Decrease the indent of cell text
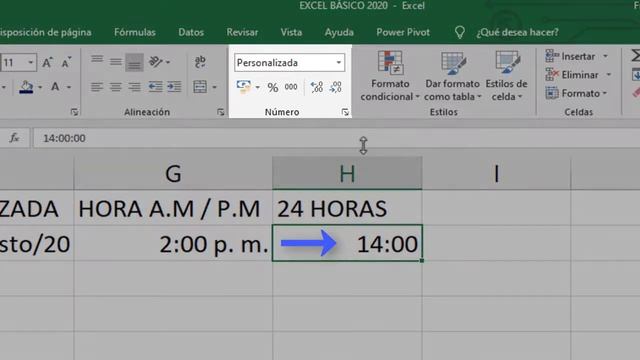The height and width of the screenshot is (360, 640). click(155, 87)
